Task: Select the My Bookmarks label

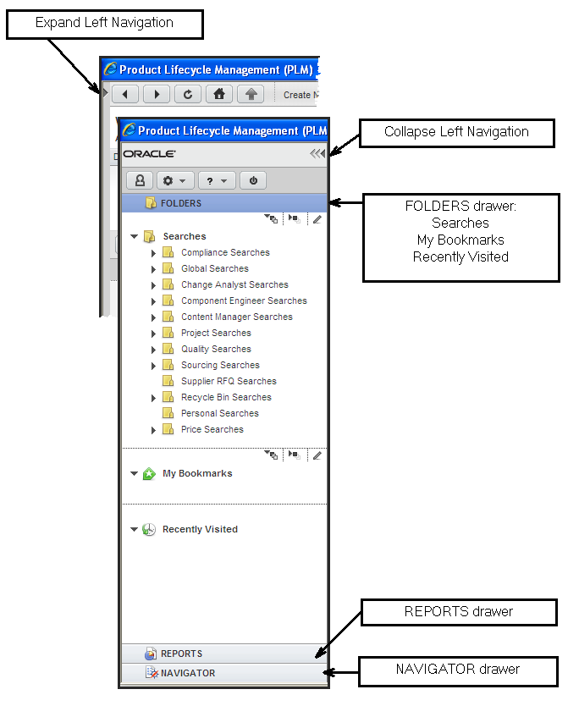Action: [x=197, y=473]
